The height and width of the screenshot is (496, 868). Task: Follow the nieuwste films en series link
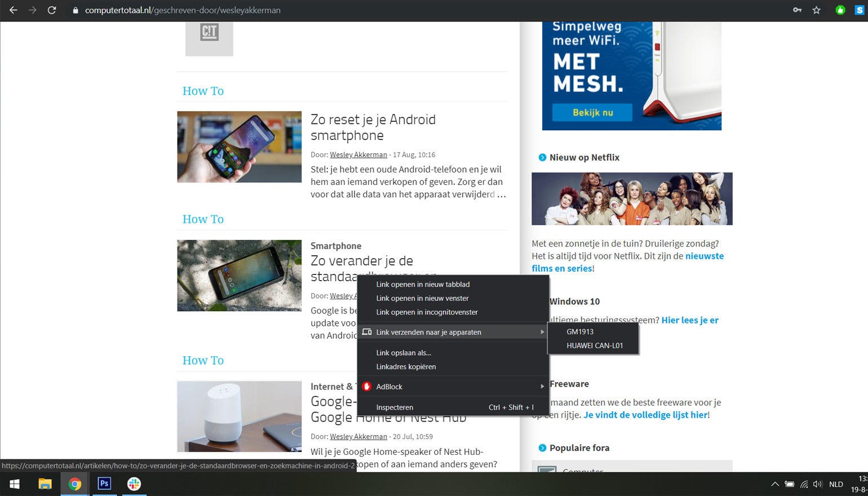pyautogui.click(x=628, y=262)
